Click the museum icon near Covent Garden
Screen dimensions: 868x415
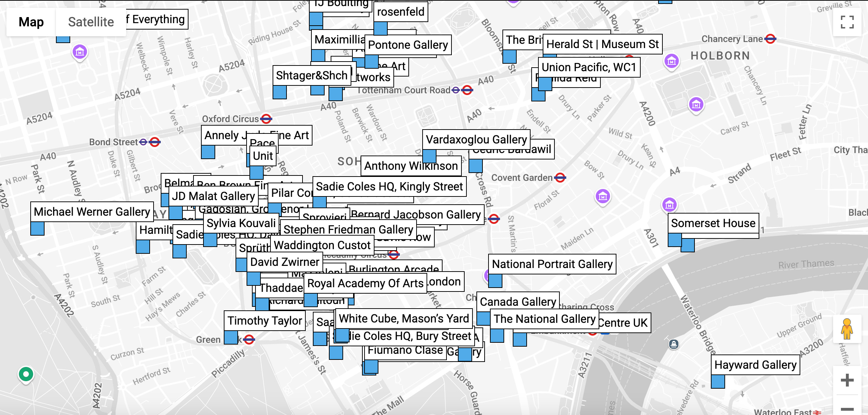[603, 196]
